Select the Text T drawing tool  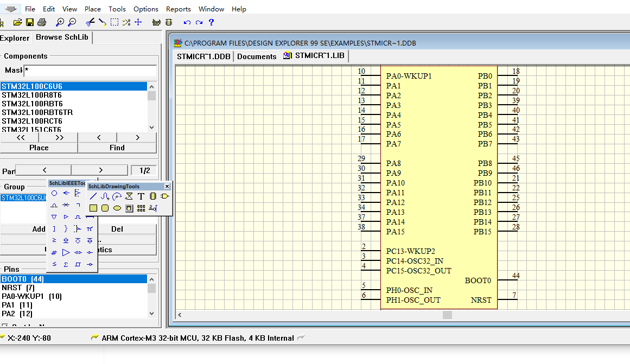click(141, 196)
